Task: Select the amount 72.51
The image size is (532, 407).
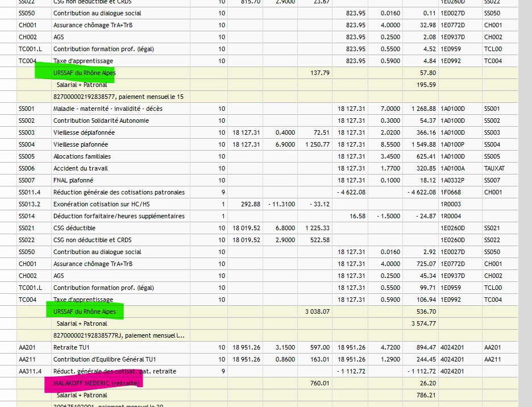Action: (x=322, y=132)
